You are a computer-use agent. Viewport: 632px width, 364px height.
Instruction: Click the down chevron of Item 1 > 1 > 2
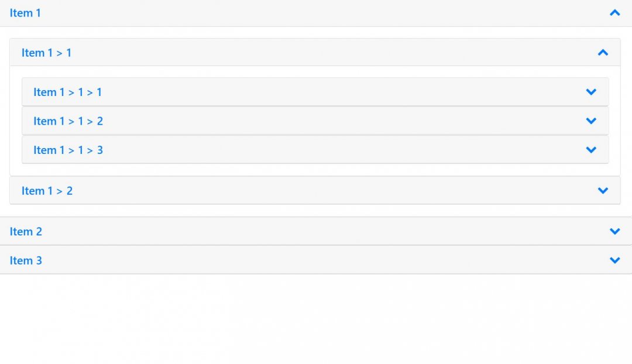click(591, 121)
